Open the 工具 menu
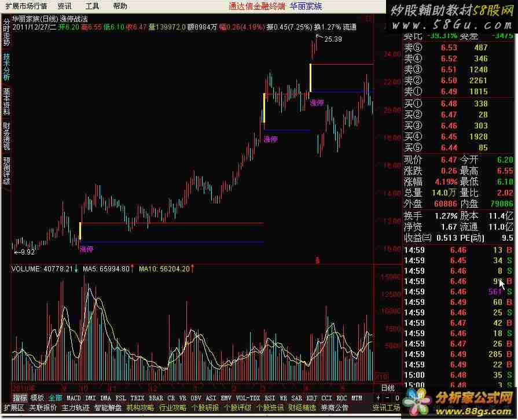Viewport: 518px width, 420px height. (92, 6)
